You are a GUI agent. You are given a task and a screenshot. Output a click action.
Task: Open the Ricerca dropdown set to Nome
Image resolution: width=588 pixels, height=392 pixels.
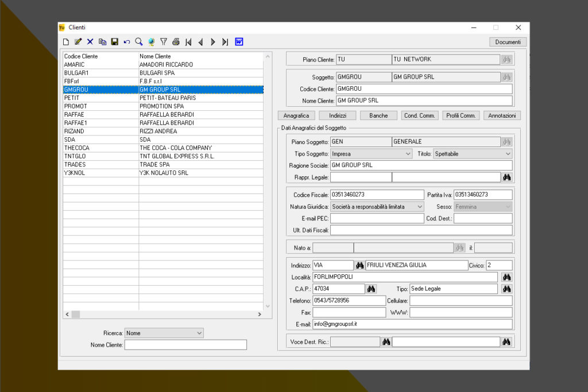(x=199, y=333)
